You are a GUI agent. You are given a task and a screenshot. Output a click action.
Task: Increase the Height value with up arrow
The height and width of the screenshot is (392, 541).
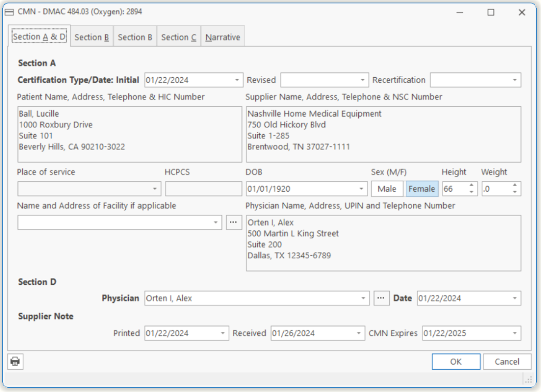coord(472,185)
